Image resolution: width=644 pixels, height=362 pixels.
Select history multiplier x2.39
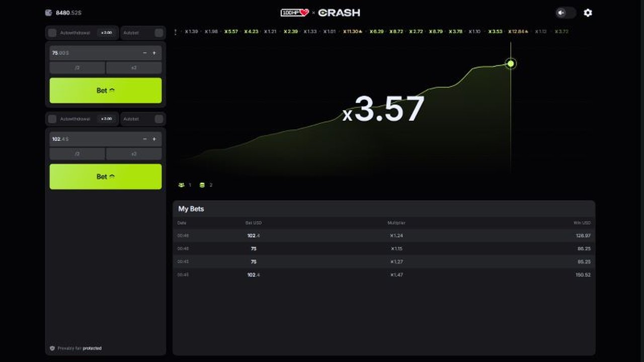pyautogui.click(x=290, y=32)
